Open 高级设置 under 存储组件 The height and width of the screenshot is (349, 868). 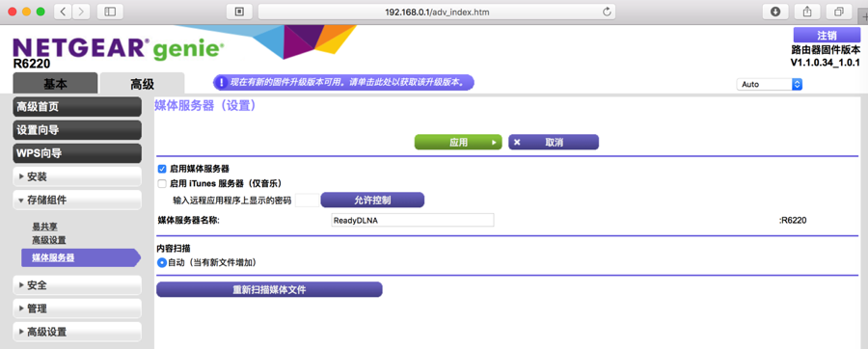tap(49, 240)
